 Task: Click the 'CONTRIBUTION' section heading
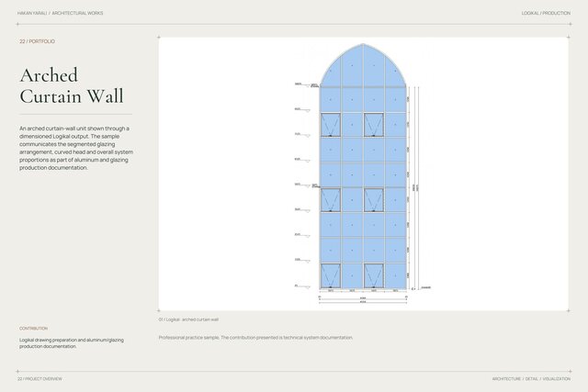(x=34, y=329)
